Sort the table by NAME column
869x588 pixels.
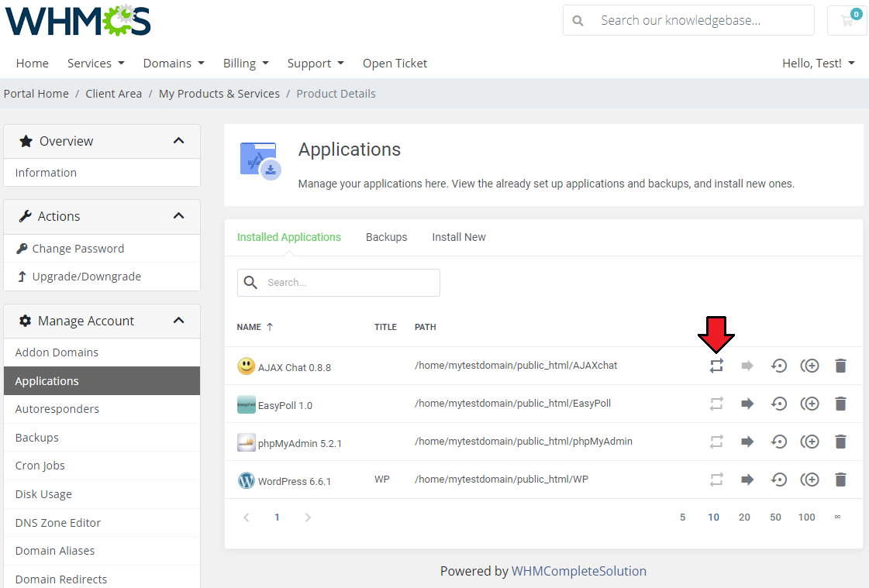coord(255,327)
